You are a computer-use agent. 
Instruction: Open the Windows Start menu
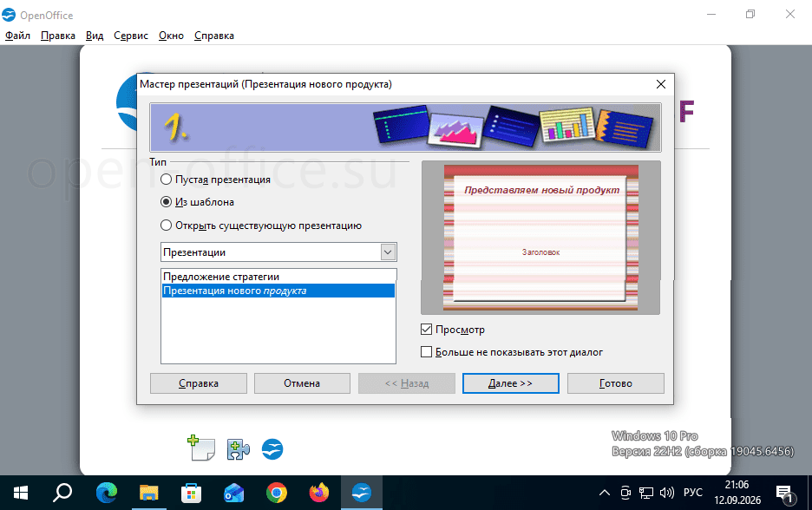pyautogui.click(x=21, y=493)
